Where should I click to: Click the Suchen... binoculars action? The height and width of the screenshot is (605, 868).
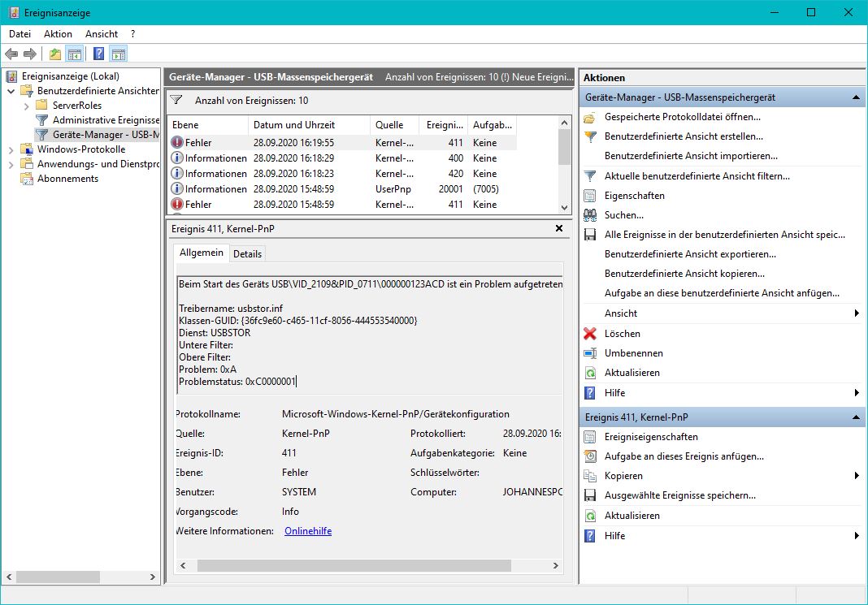click(624, 214)
